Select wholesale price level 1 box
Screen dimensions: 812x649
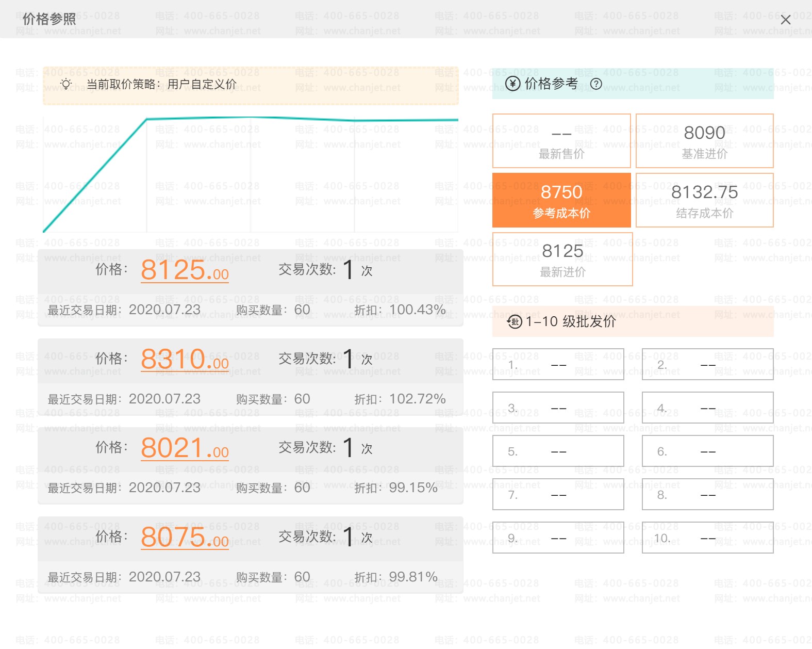[558, 365]
